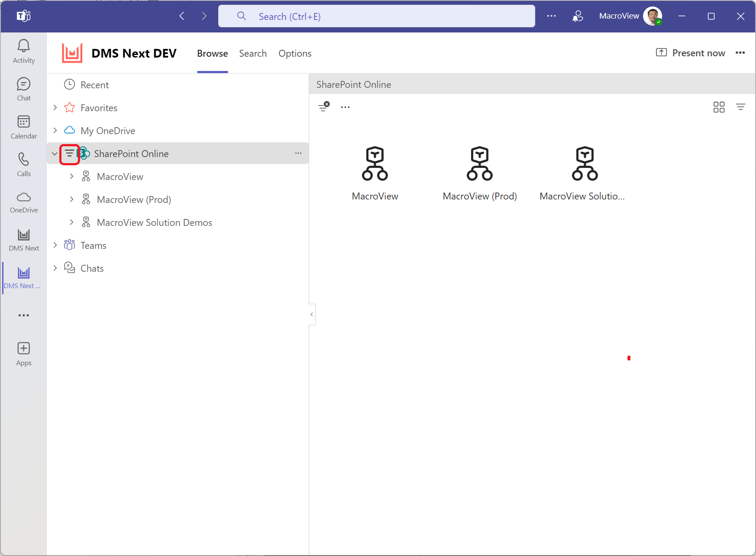The image size is (756, 556).
Task: Click the filter icon beside SharePoint Online node
Action: 69,154
